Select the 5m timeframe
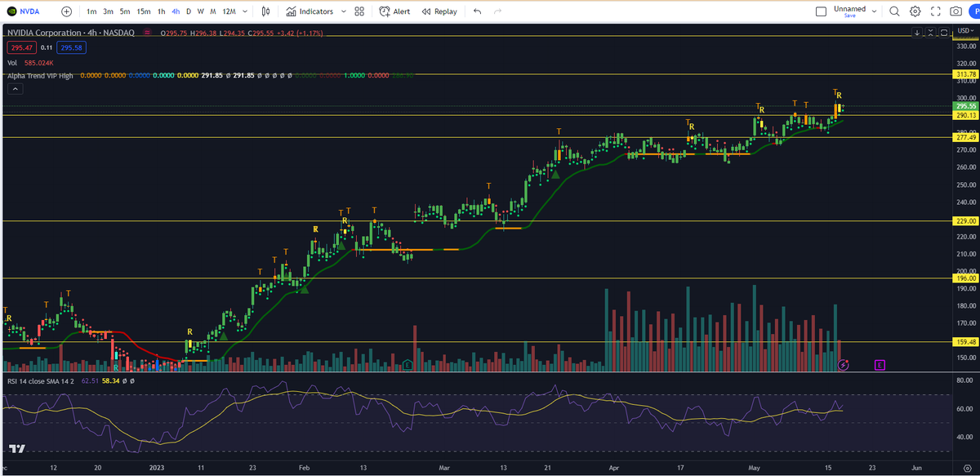The width and height of the screenshot is (980, 476). point(124,11)
